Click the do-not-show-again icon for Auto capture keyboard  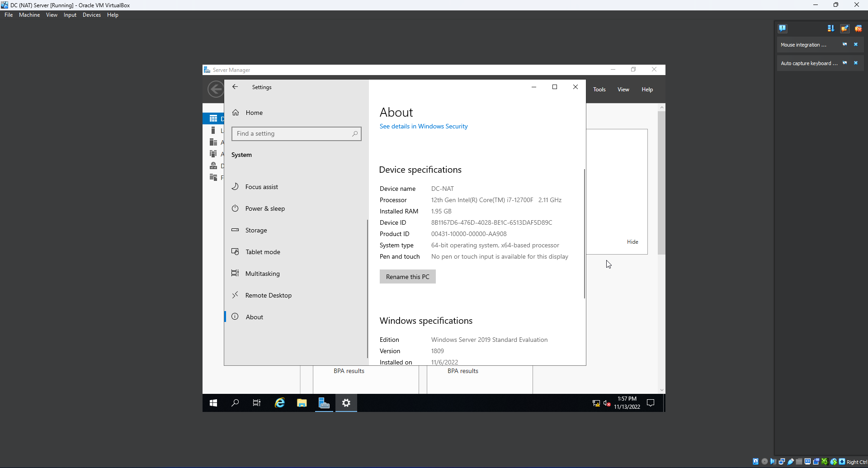pos(844,63)
